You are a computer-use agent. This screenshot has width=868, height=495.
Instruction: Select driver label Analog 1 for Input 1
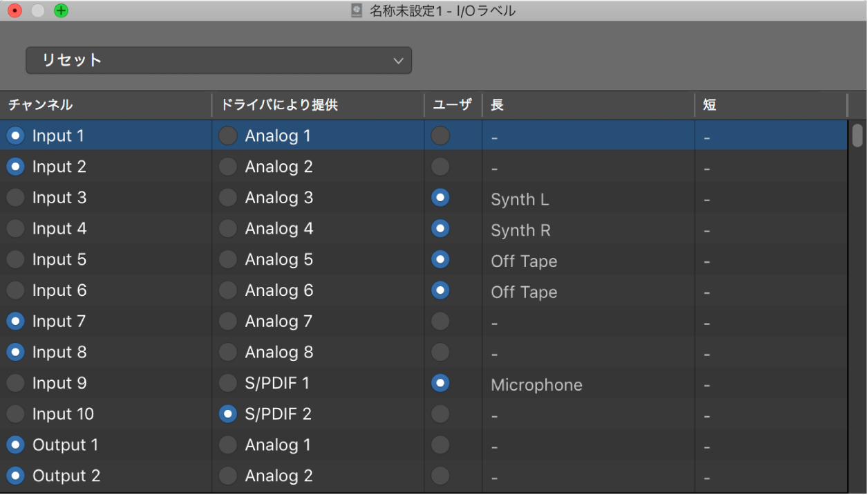[x=228, y=136]
